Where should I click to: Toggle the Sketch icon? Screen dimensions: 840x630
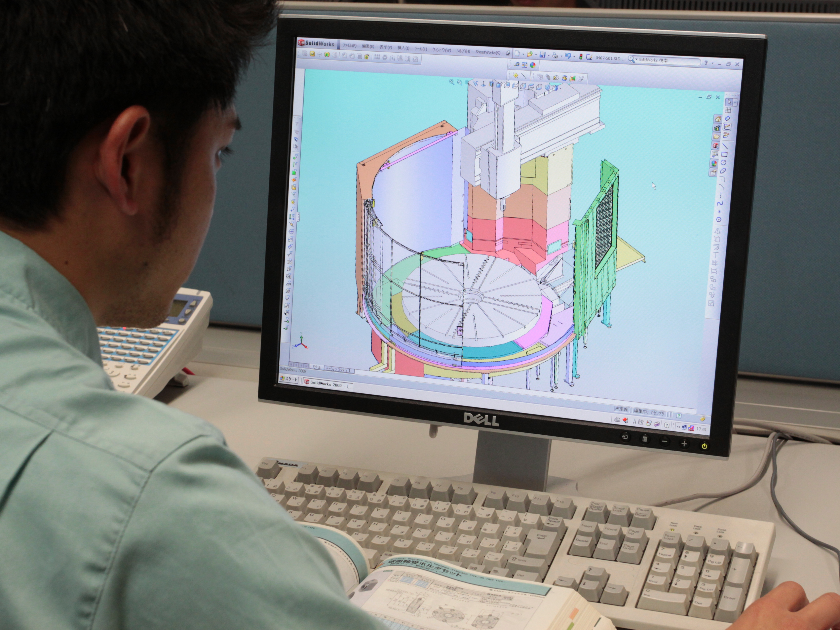click(x=727, y=127)
